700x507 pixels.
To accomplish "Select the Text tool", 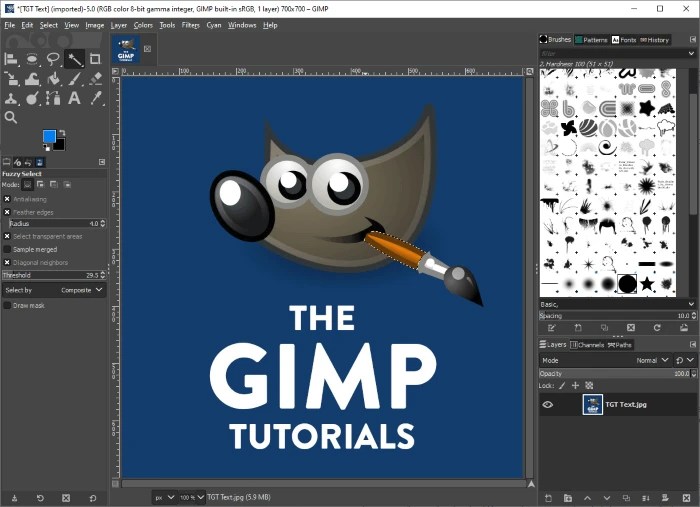I will (x=75, y=98).
